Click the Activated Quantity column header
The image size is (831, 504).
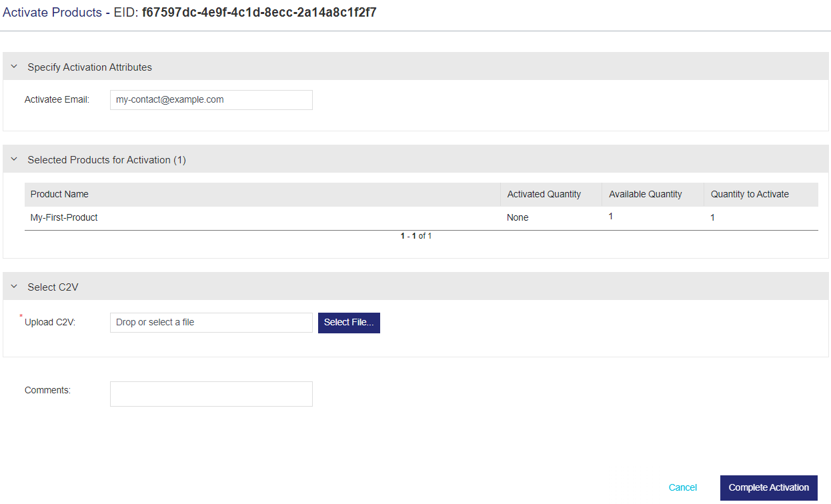(551, 195)
